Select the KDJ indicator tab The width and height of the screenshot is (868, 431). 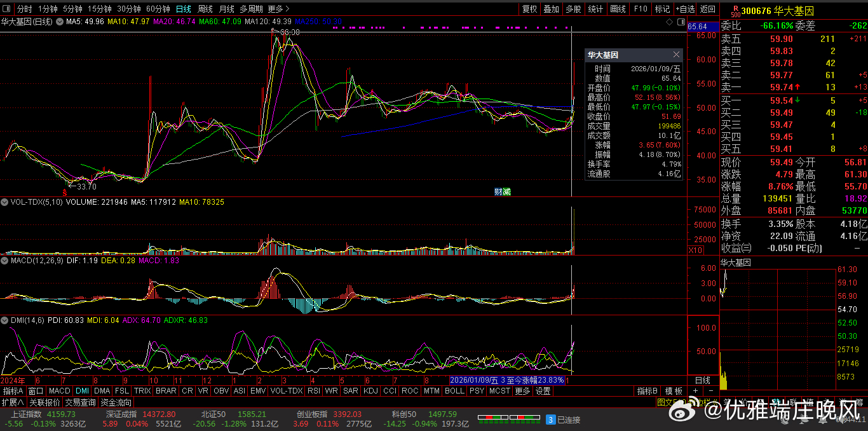coord(370,391)
